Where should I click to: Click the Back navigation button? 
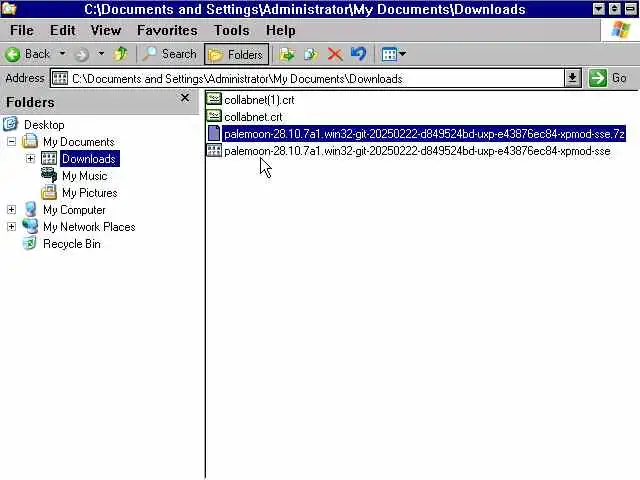click(28, 54)
